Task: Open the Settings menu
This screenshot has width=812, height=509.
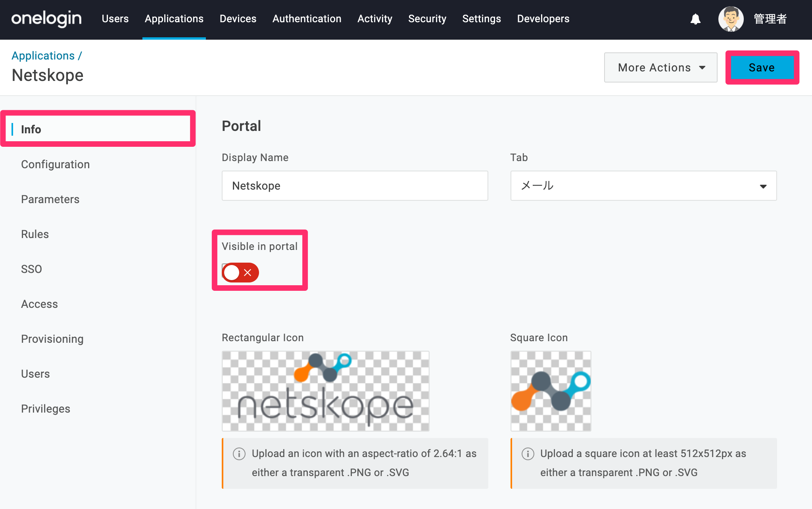Action: click(482, 19)
